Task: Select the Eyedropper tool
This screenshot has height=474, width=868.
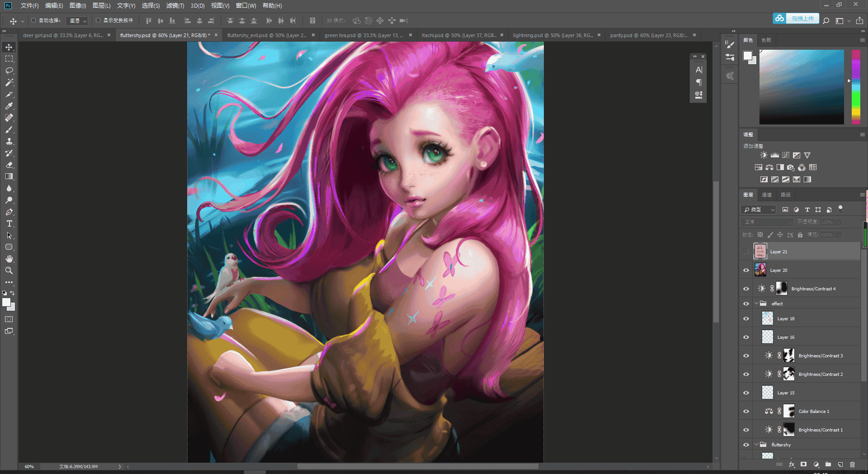Action: pos(9,106)
